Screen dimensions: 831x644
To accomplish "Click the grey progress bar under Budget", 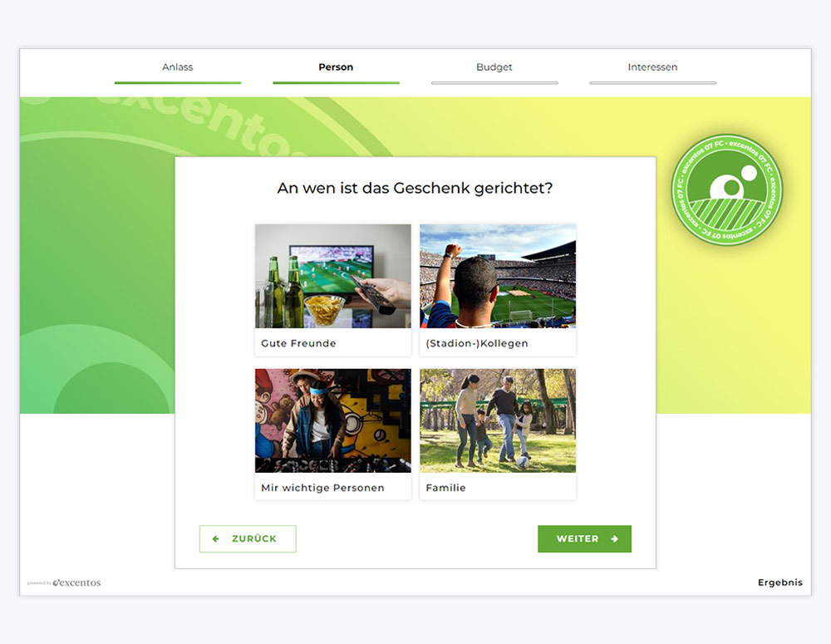I will click(494, 83).
